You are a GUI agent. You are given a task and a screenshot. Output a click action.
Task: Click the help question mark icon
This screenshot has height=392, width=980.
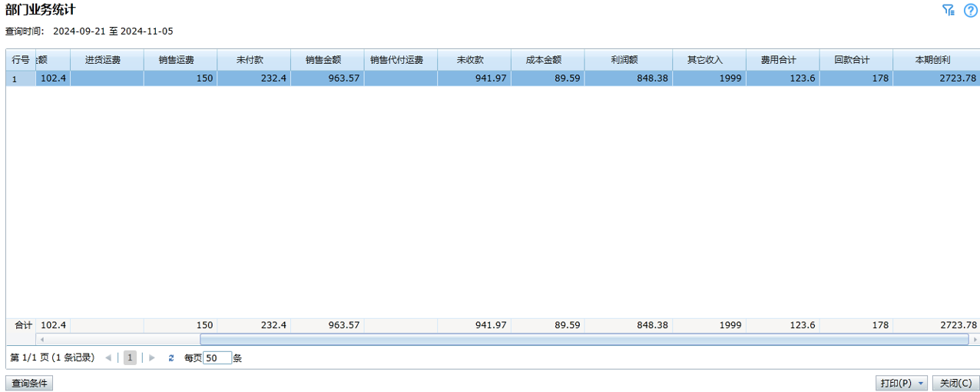970,10
